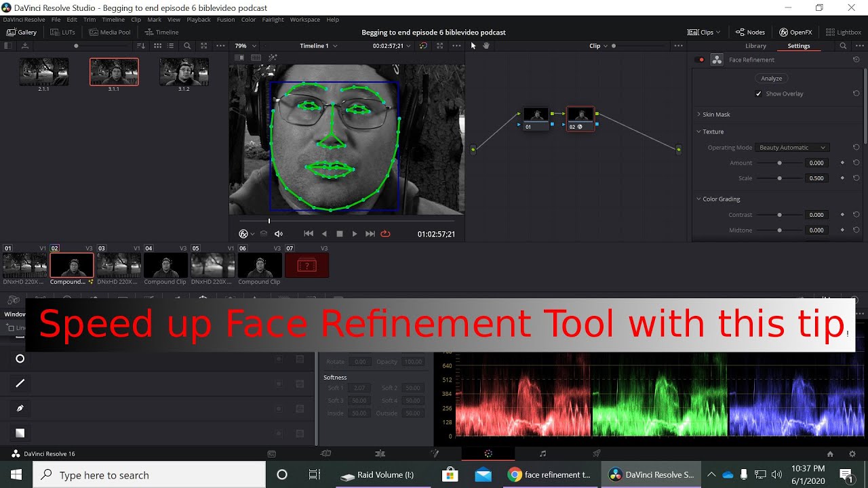Viewport: 868px width, 488px height.
Task: Click the gallery search magnifier icon
Action: click(186, 46)
